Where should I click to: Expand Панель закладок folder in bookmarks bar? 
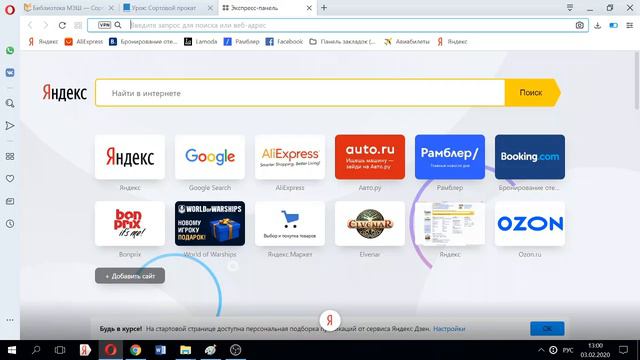(x=342, y=42)
